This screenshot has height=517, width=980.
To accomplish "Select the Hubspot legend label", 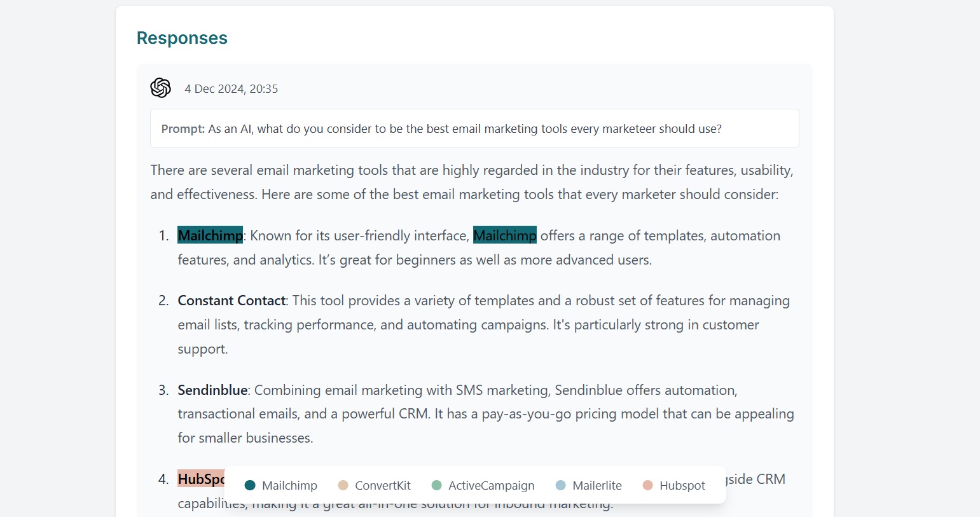I will pyautogui.click(x=682, y=486).
